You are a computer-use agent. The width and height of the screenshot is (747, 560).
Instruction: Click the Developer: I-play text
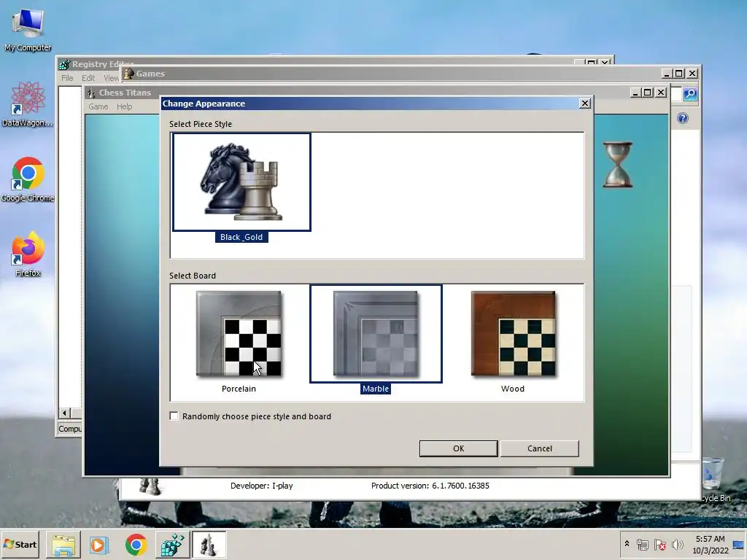point(262,486)
